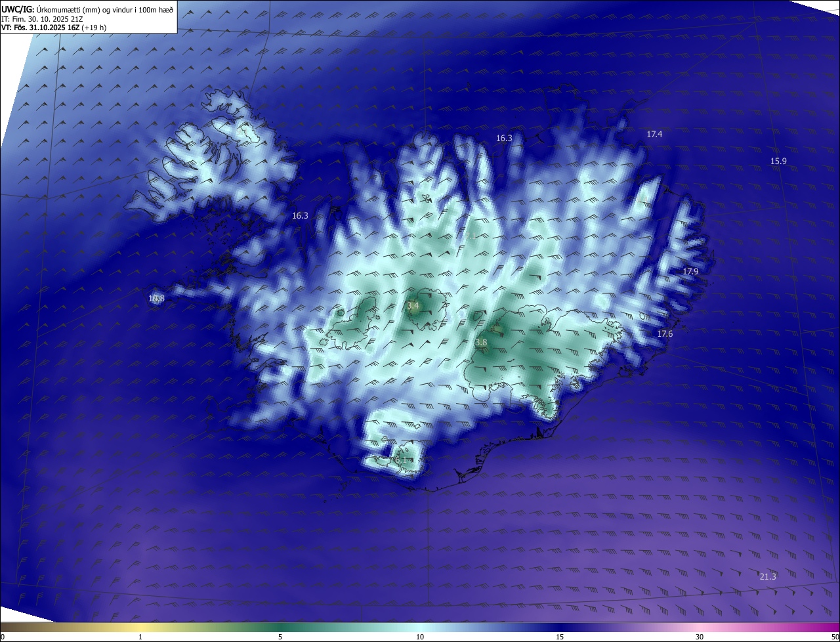Screen dimensions: 840x642
Task: Click the colorbar tick labeled 50
Action: pyautogui.click(x=834, y=637)
